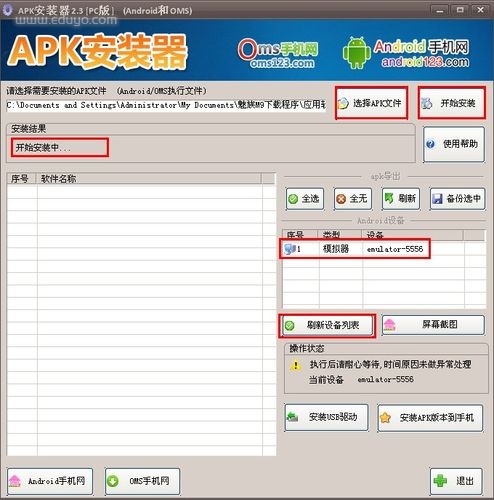Start installation with 开始安装 button
Viewport: 494px width, 500px height.
click(452, 103)
